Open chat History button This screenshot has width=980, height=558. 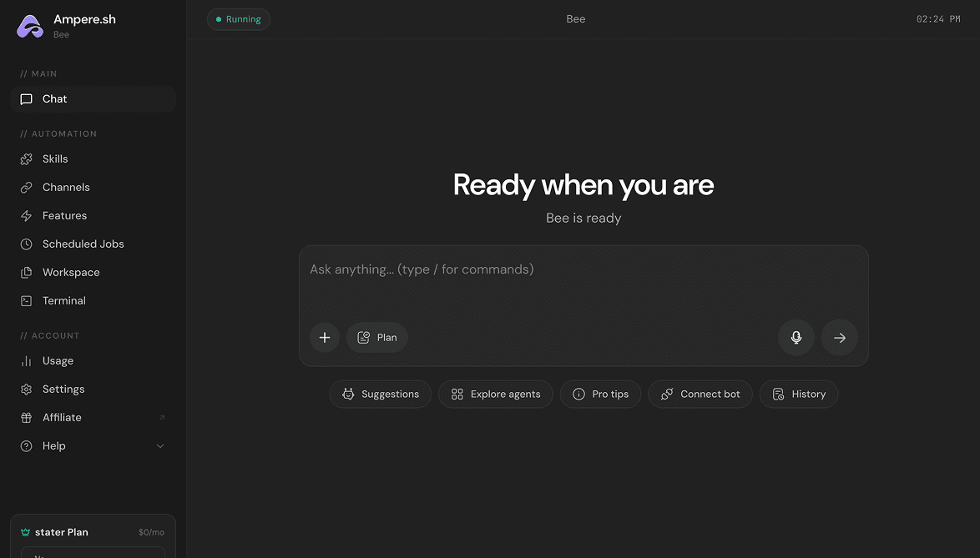point(799,395)
